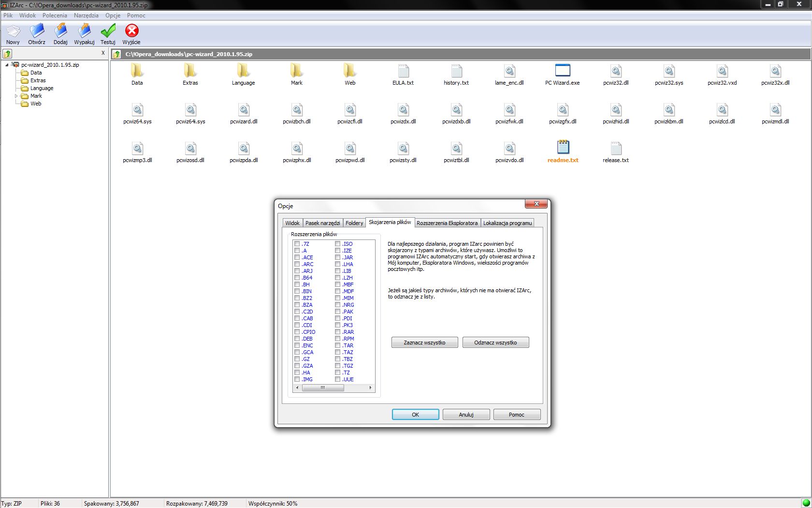
Task: Check the .JAR extension checkbox
Action: pos(337,257)
